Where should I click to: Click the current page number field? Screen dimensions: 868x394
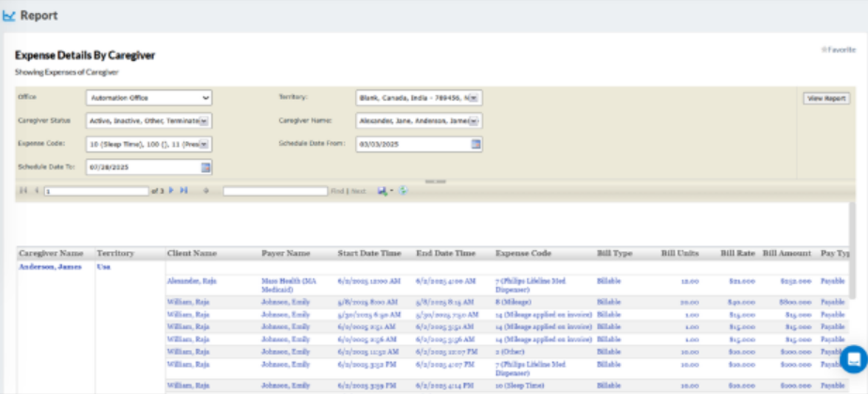point(96,191)
